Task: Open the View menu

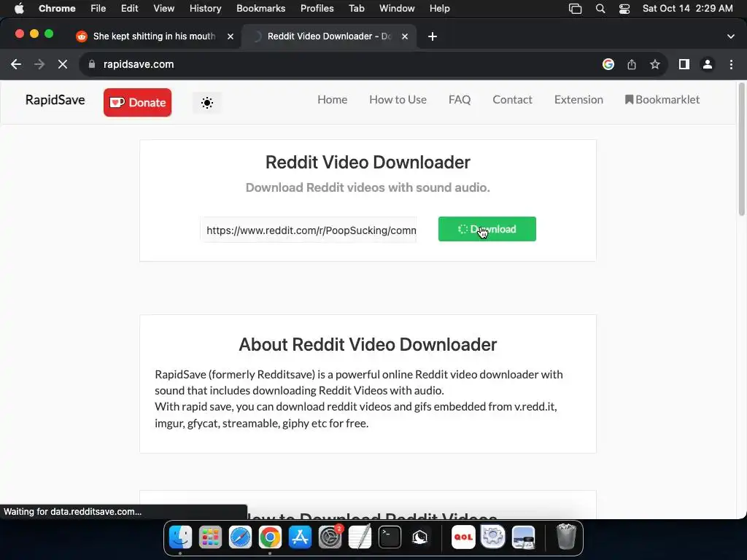Action: point(163,9)
